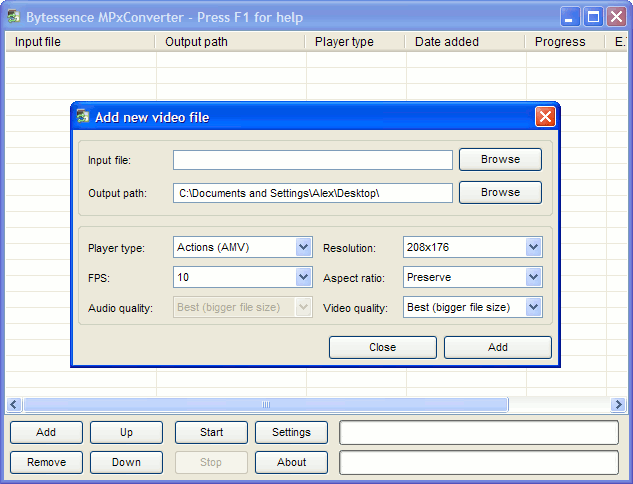This screenshot has height=484, width=633.
Task: Click the Player type column header
Action: (355, 42)
